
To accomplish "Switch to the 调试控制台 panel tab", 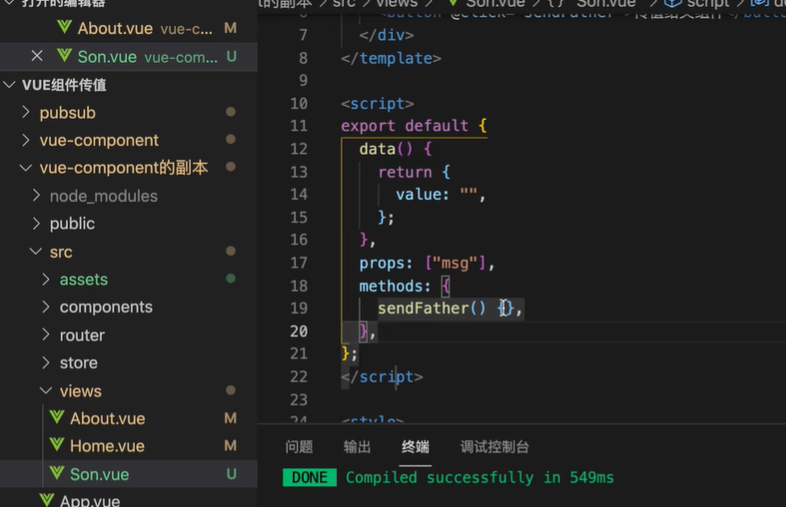I will point(494,446).
